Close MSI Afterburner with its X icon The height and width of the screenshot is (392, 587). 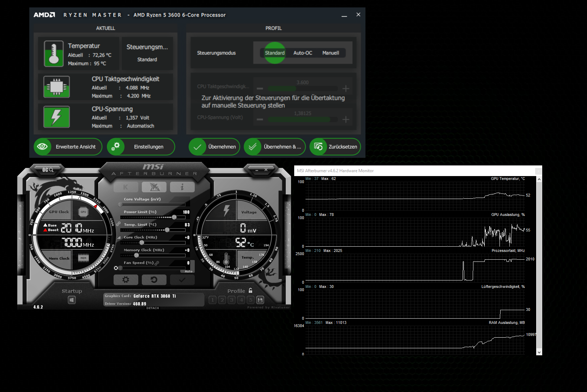coord(266,170)
